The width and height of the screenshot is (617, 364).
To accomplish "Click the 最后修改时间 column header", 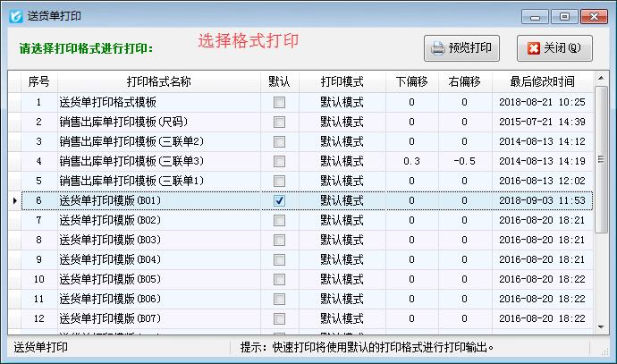I will (x=543, y=82).
